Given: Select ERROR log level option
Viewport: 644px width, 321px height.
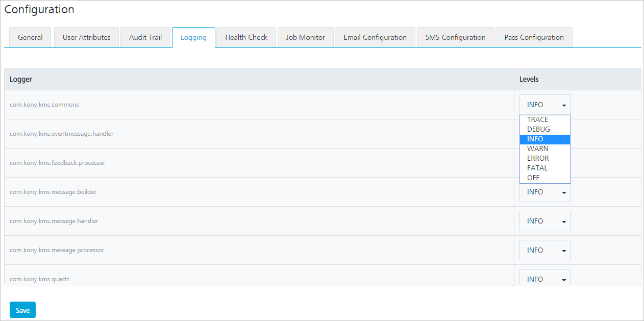Looking at the screenshot, I should 538,158.
